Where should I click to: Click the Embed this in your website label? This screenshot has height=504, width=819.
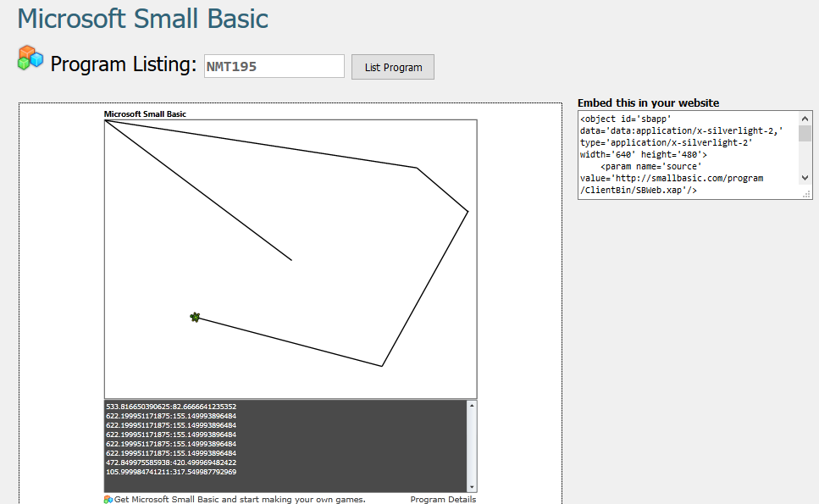[x=648, y=102]
